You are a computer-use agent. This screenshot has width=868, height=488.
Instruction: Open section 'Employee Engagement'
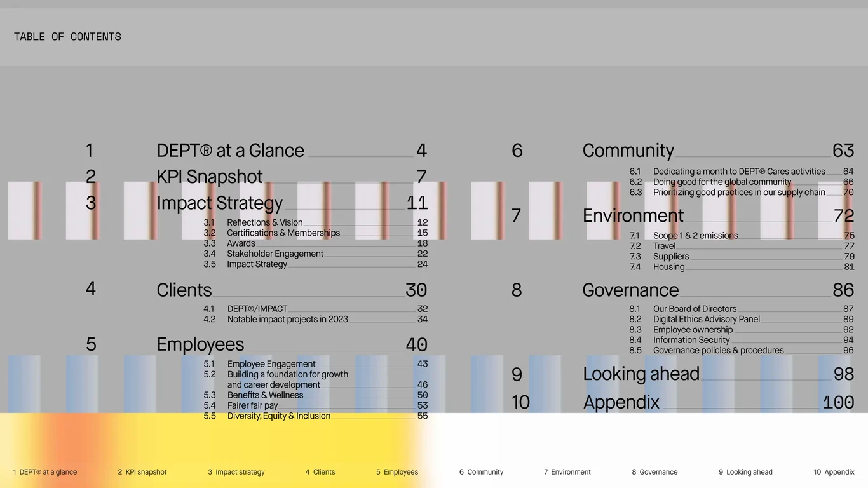point(271,364)
